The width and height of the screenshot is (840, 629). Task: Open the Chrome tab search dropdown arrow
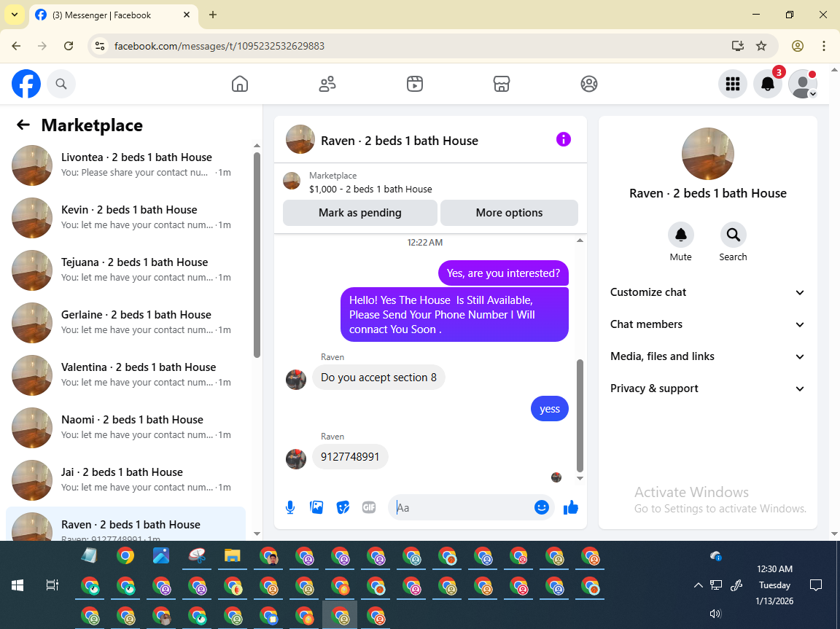click(15, 15)
